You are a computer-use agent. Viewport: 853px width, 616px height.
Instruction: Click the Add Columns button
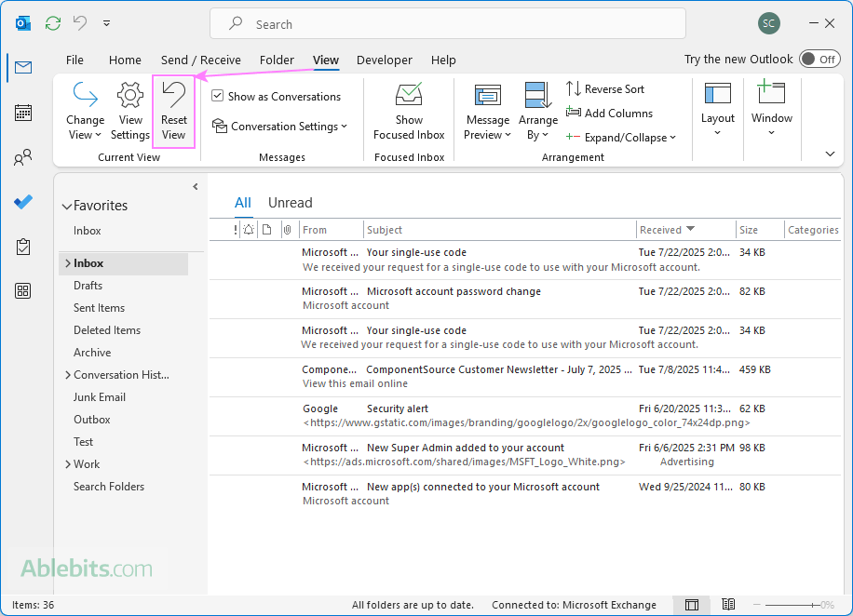(609, 114)
